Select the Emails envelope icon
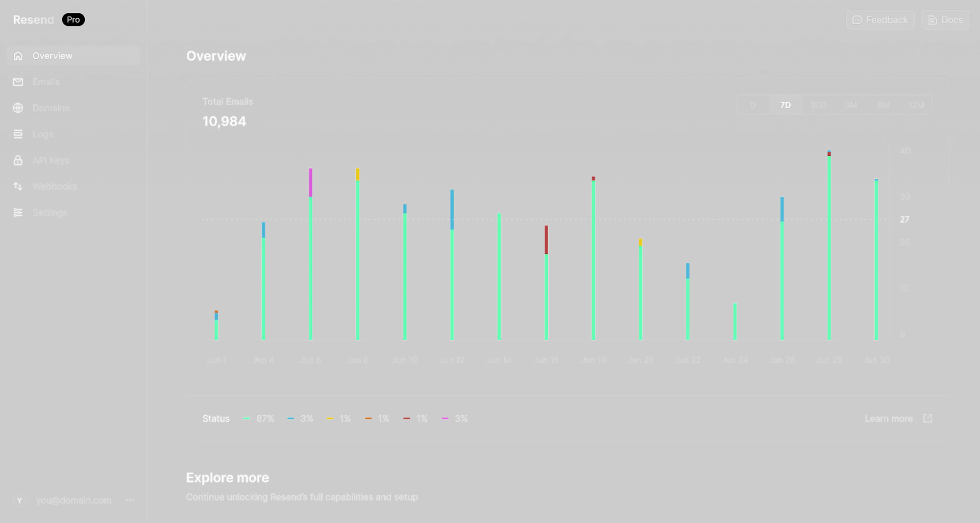Image resolution: width=980 pixels, height=523 pixels. (x=18, y=82)
